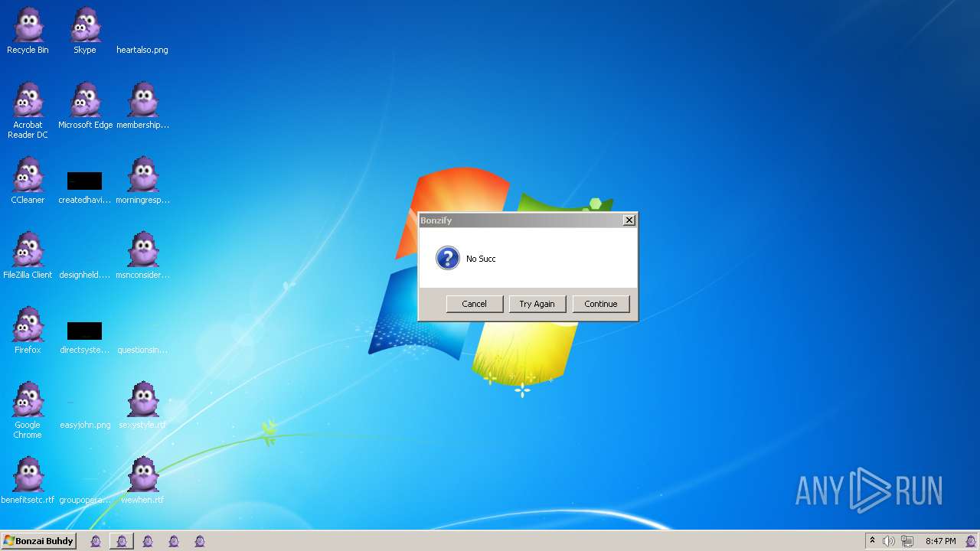Click the Try Again button
The height and width of the screenshot is (551, 980).
click(537, 304)
